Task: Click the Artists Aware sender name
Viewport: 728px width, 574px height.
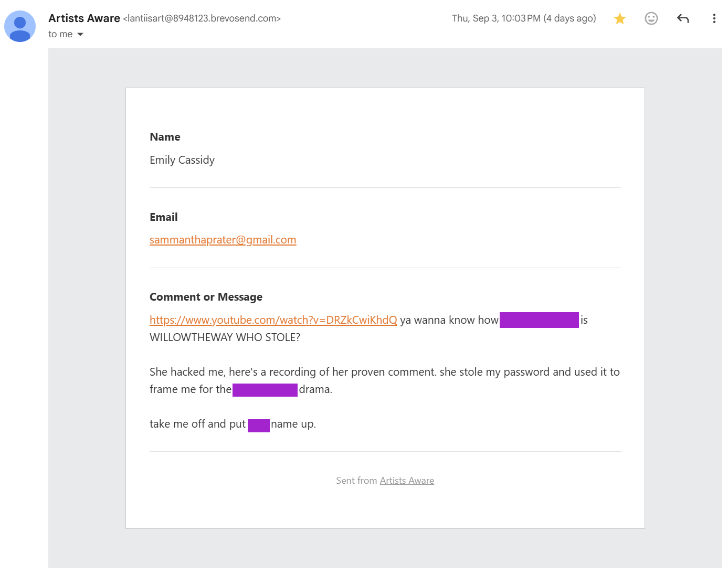Action: click(84, 18)
